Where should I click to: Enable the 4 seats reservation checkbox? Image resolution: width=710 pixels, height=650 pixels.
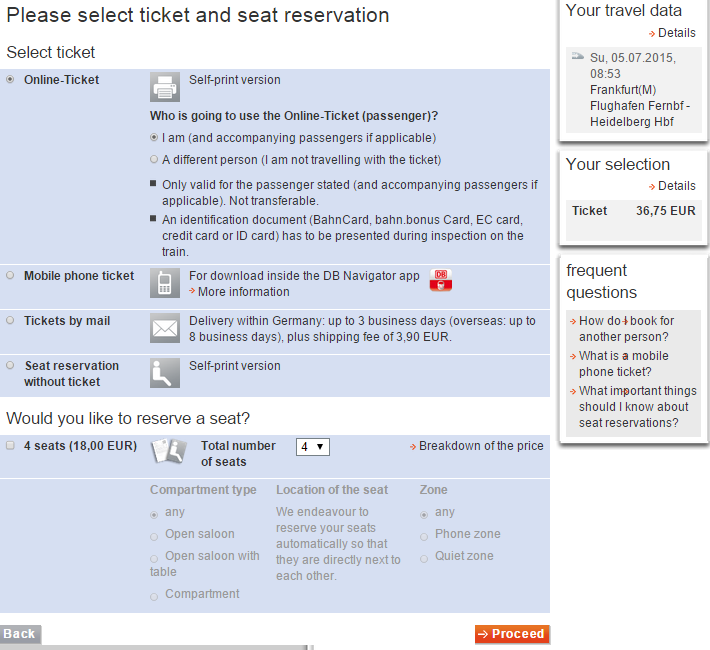click(x=10, y=445)
